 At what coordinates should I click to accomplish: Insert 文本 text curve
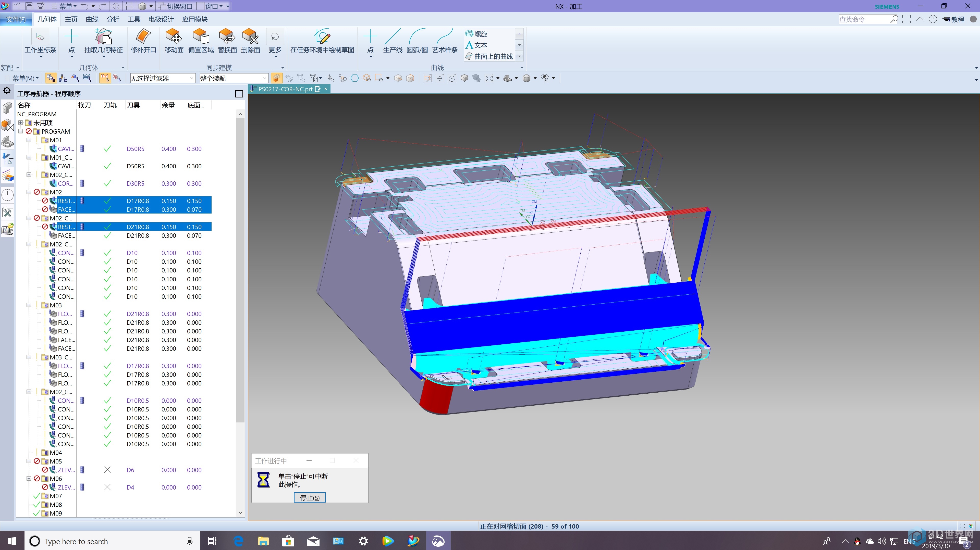(476, 45)
